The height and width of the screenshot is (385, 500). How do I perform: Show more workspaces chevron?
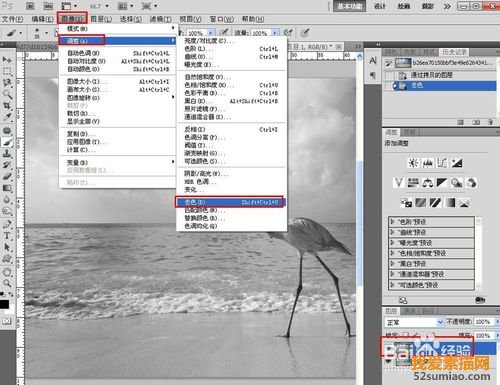click(x=447, y=6)
